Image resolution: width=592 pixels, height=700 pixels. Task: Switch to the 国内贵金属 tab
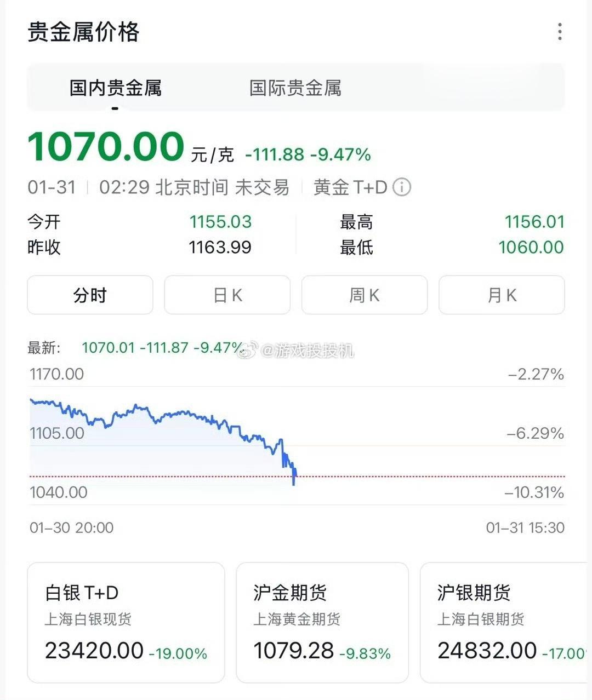coord(115,88)
